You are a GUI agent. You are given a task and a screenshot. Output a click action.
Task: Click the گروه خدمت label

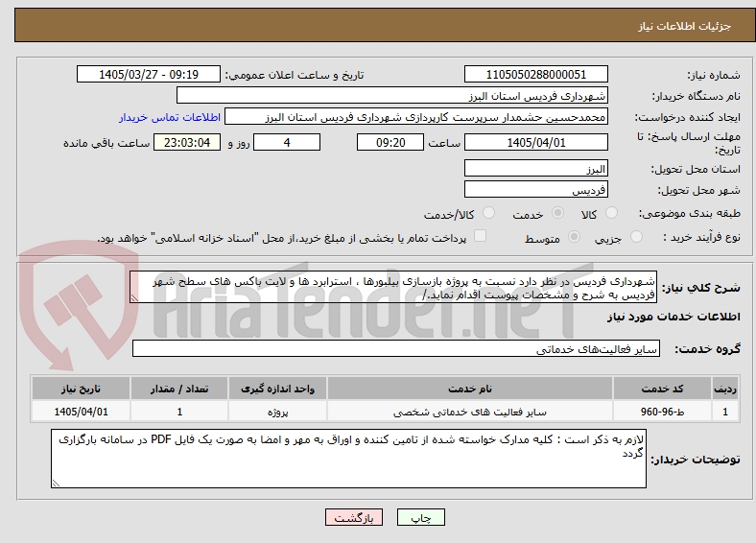point(707,348)
